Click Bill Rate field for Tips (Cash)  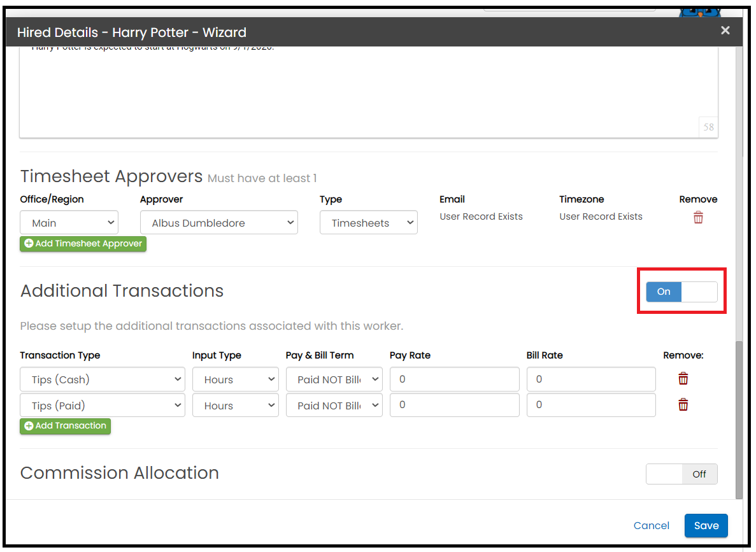coord(591,379)
